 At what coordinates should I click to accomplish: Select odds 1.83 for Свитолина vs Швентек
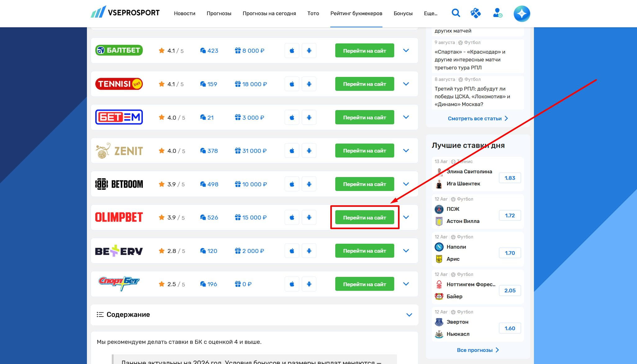[510, 178]
